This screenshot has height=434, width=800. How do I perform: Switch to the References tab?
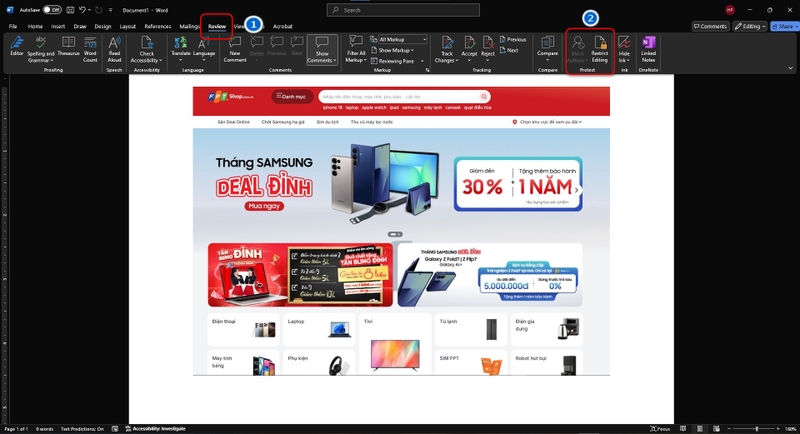[158, 26]
